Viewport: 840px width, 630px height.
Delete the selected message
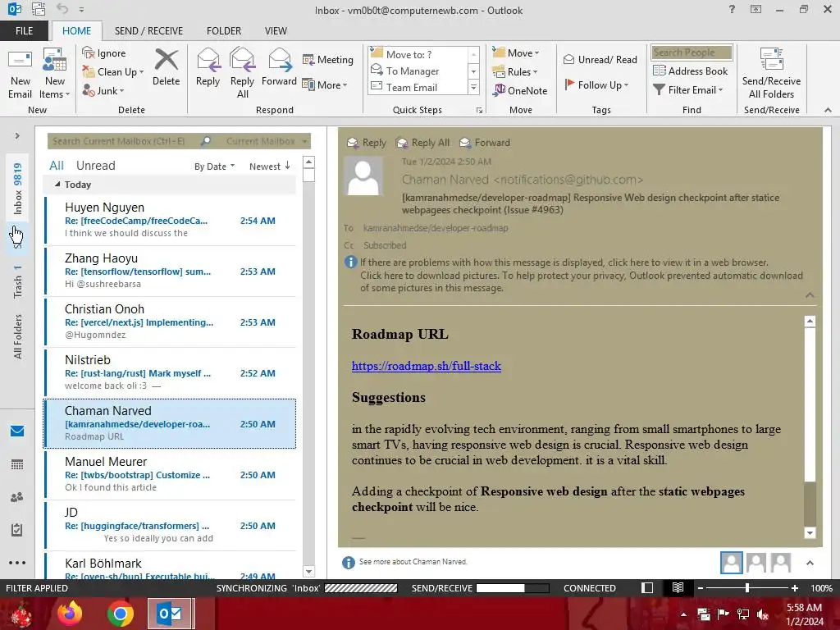tap(166, 67)
